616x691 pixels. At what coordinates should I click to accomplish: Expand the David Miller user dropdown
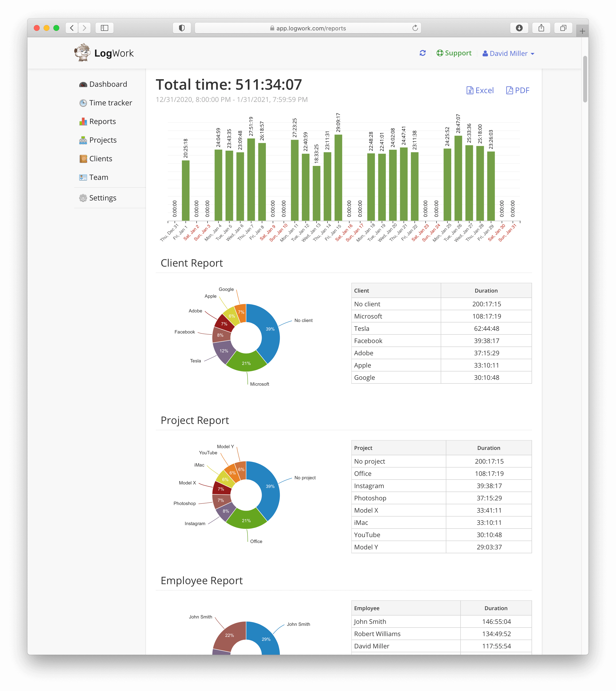point(508,53)
